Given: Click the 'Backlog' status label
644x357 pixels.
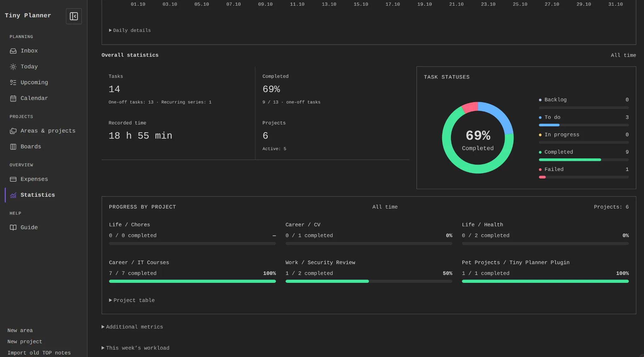Looking at the screenshot, I should pyautogui.click(x=555, y=100).
